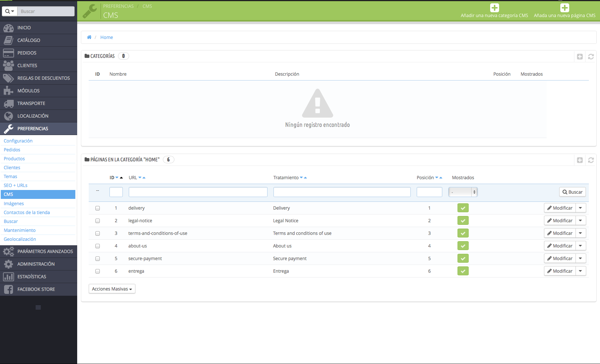Click Modificar for about-us page
This screenshot has height=364, width=600.
point(560,246)
